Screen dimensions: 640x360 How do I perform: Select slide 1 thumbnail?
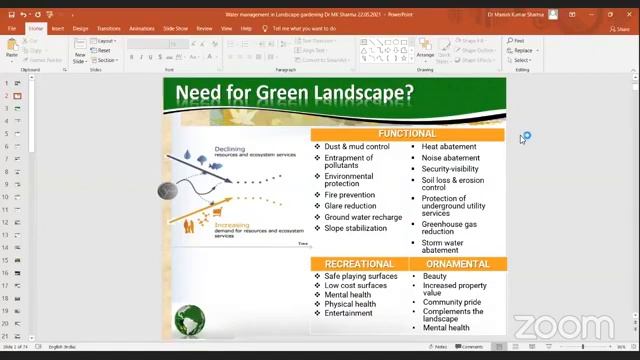17,83
